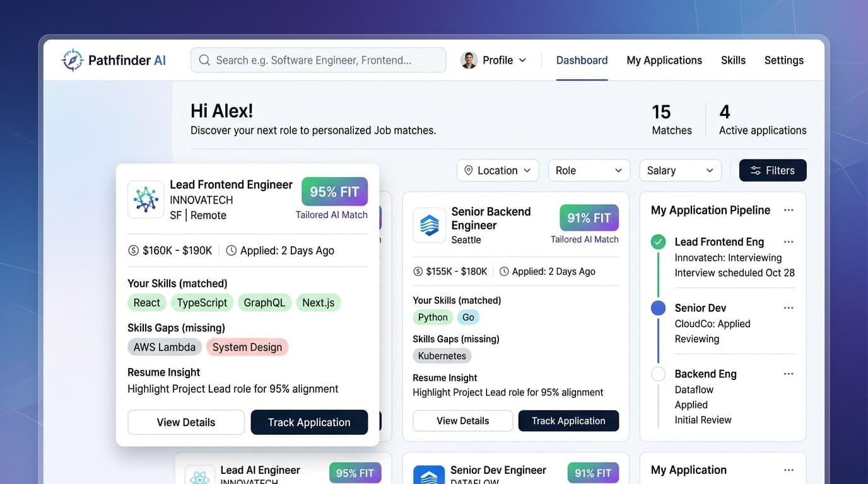Select the Next.js skill tag
Image resolution: width=868 pixels, height=484 pixels.
pos(318,302)
